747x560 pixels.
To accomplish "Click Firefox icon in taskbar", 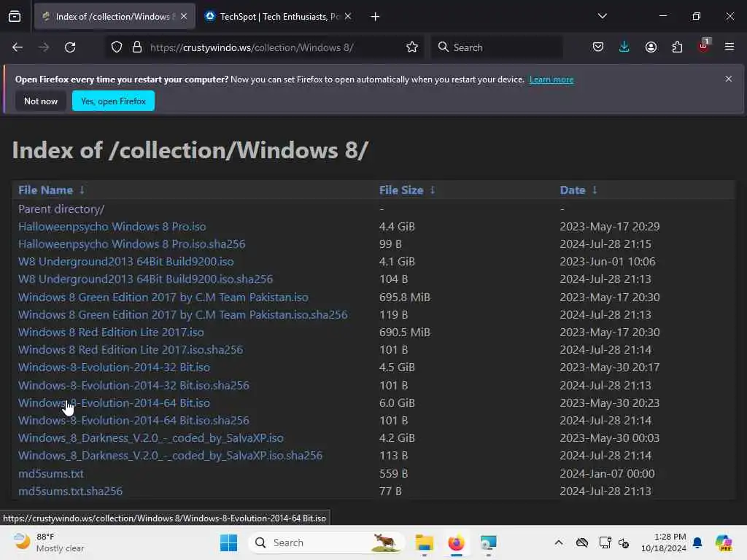I will (456, 542).
